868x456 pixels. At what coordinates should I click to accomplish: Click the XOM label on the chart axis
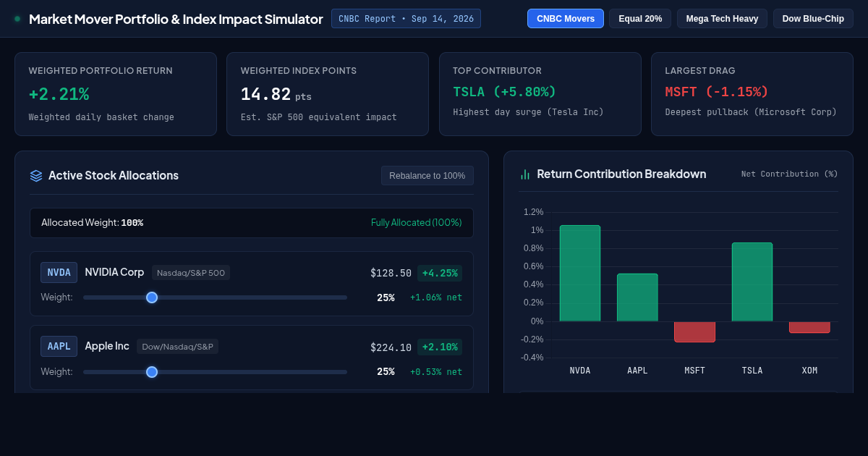point(809,371)
